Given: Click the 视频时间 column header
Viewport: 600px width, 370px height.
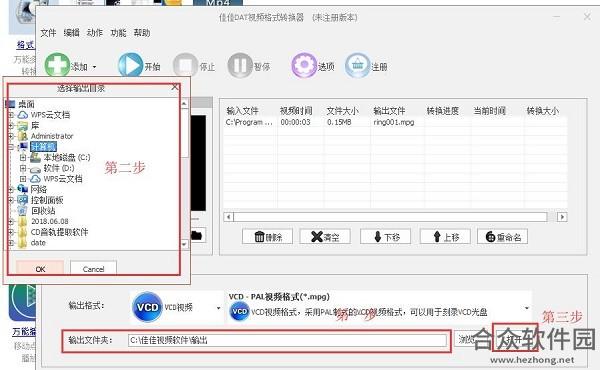Looking at the screenshot, I should 296,111.
